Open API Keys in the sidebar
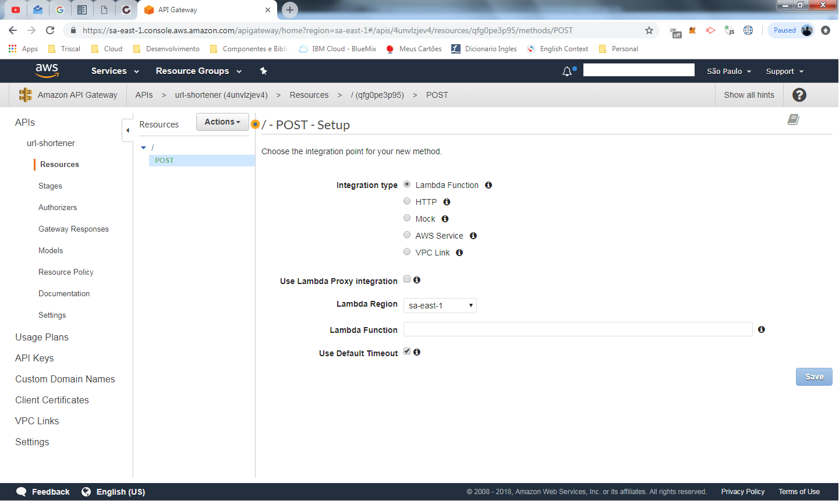This screenshot has width=839, height=504. pyautogui.click(x=34, y=358)
